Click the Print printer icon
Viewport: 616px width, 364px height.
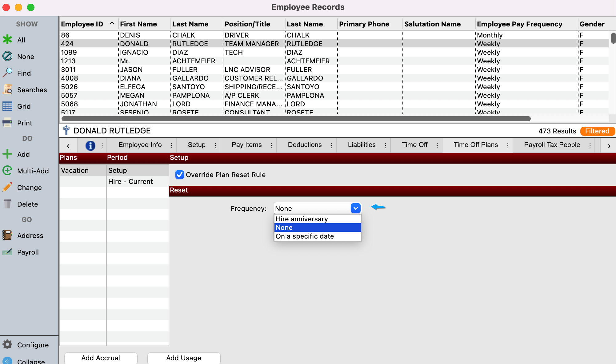coord(7,123)
